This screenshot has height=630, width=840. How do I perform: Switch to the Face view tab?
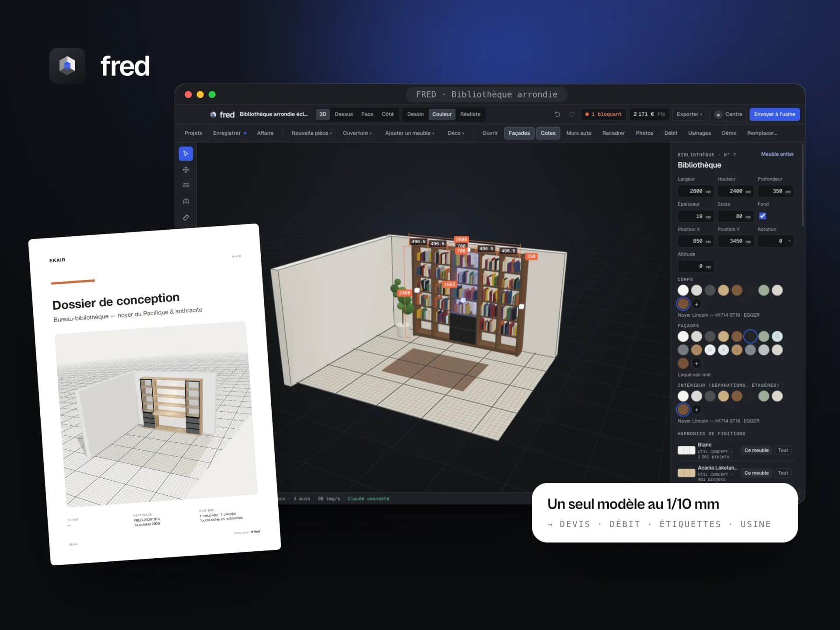[367, 114]
